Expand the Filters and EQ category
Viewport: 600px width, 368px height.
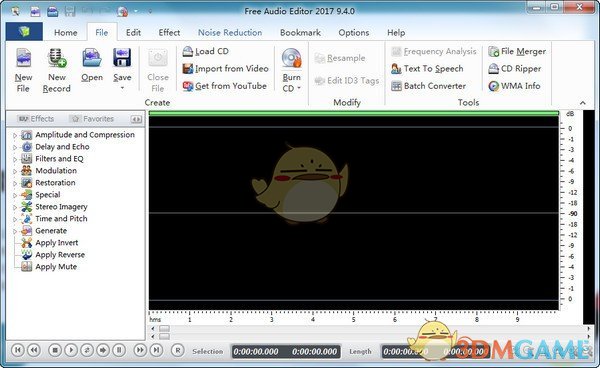point(15,159)
